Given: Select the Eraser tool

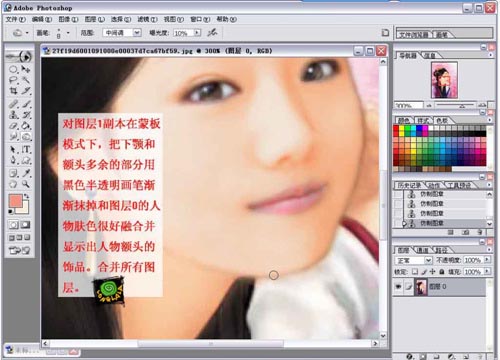Looking at the screenshot, I should tap(13, 126).
